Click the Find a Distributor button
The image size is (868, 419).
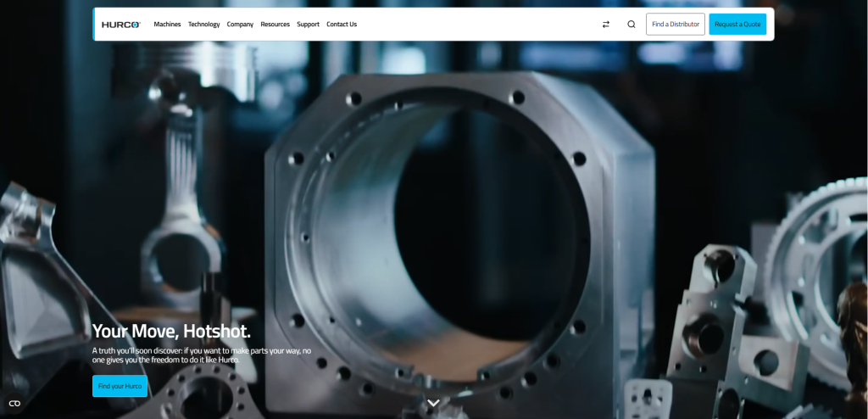tap(676, 25)
